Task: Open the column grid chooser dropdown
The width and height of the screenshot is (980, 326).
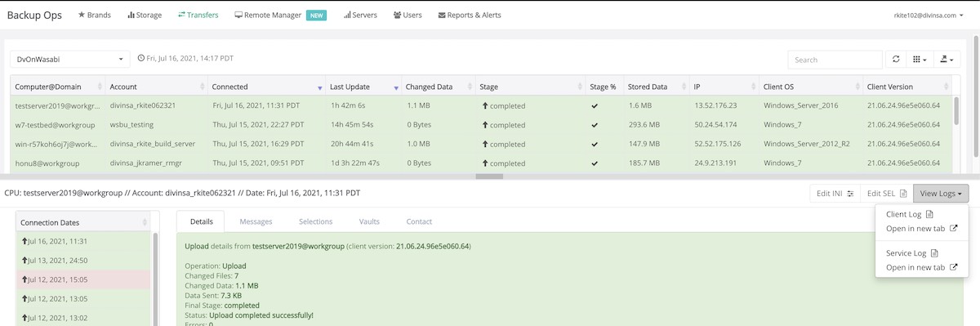Action: click(920, 59)
